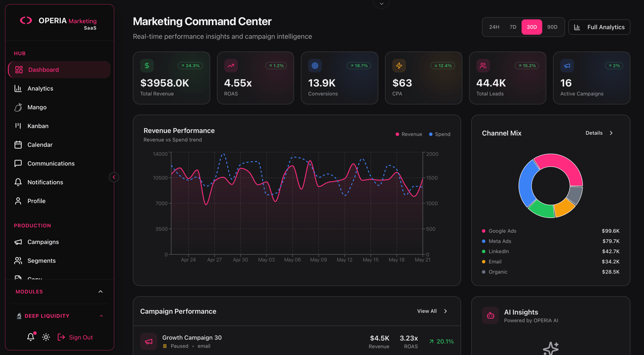644x355 pixels.
Task: Collapse the sidebar with arrow button
Action: pyautogui.click(x=114, y=177)
